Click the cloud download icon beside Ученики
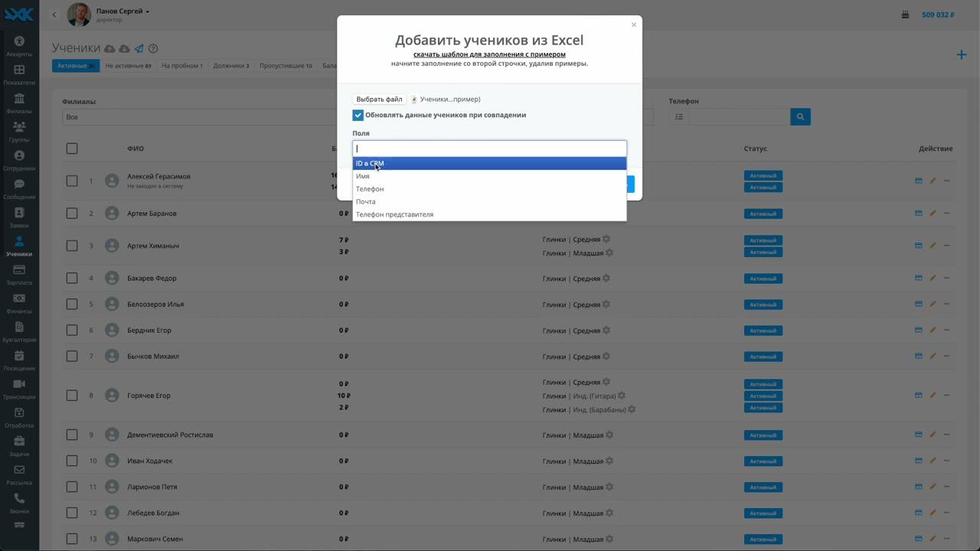The width and height of the screenshot is (980, 551). [124, 48]
